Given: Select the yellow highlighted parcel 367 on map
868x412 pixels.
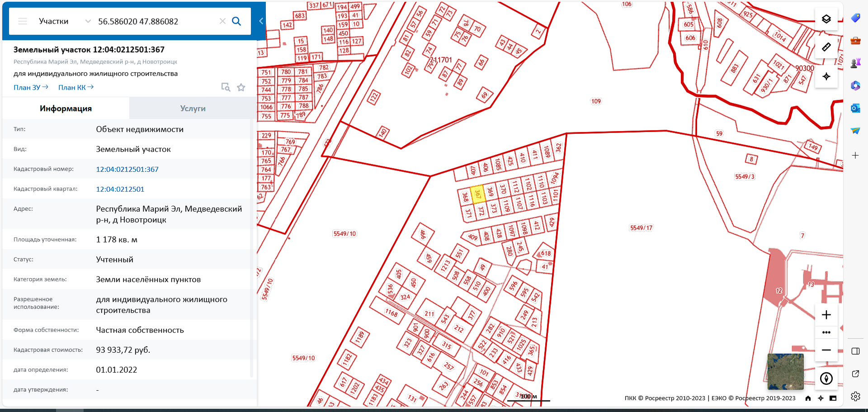Looking at the screenshot, I should point(478,194).
